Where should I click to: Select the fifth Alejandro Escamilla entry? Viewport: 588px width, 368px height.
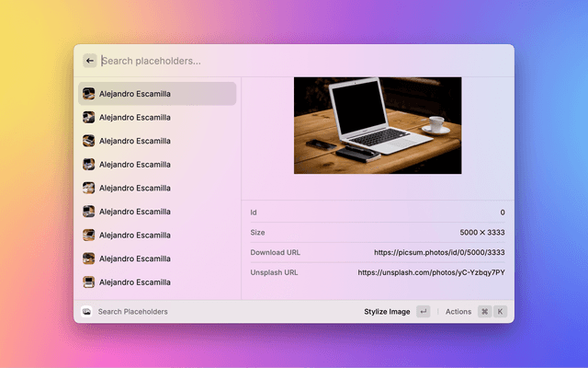pyautogui.click(x=135, y=188)
